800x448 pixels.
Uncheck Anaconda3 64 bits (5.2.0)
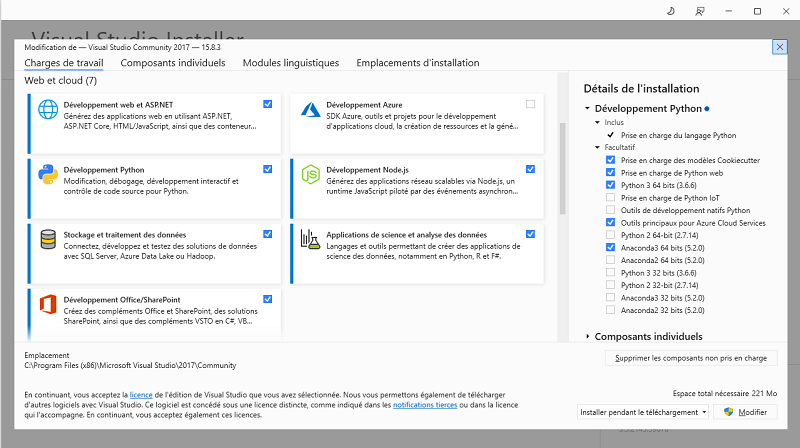(610, 245)
